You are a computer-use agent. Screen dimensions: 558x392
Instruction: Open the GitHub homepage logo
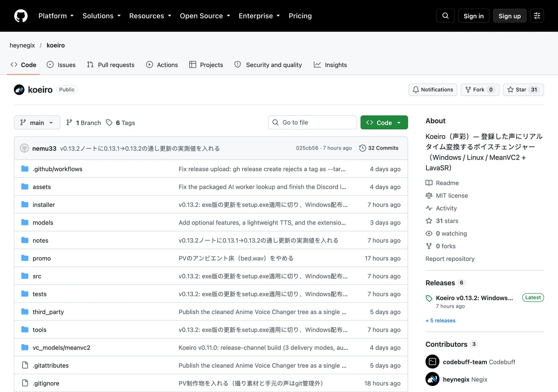(21, 16)
